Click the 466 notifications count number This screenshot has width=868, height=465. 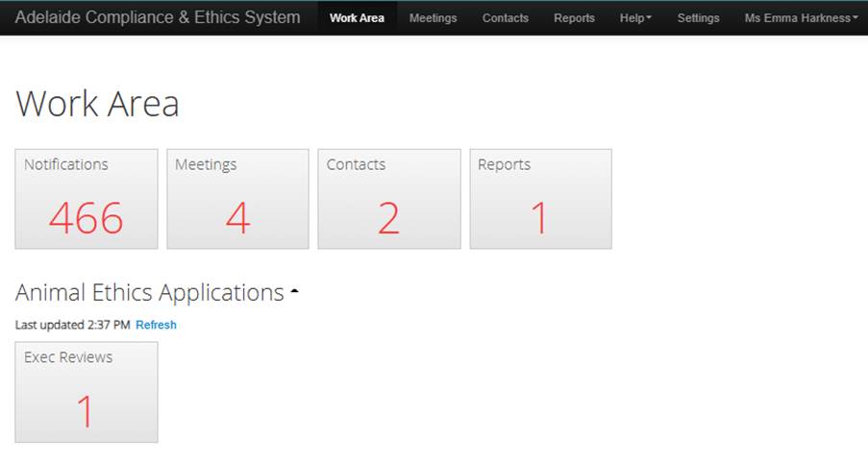pos(87,219)
